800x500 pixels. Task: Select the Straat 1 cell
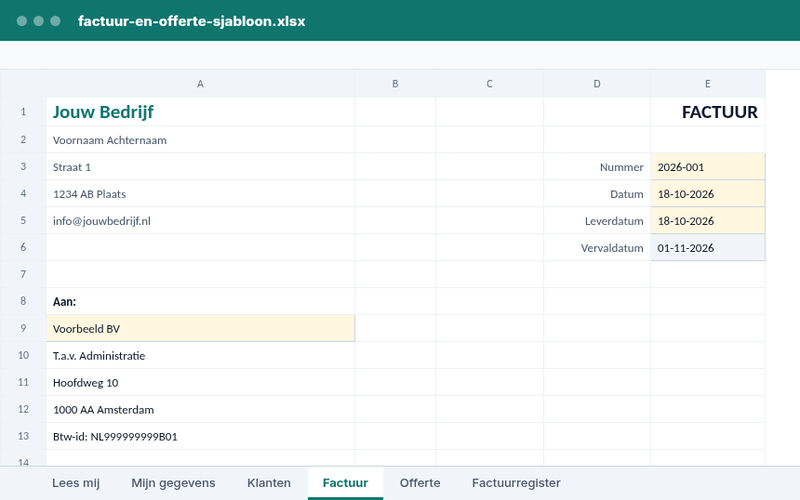[201, 167]
